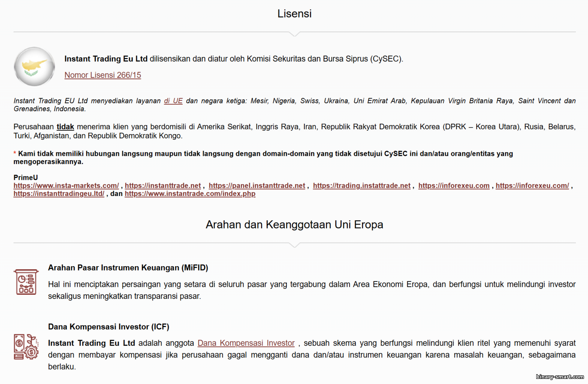Viewport: 588px width, 384px height.
Task: Click the Arahan dan Keanggotaan Uni Eropa heading
Action: 294,225
